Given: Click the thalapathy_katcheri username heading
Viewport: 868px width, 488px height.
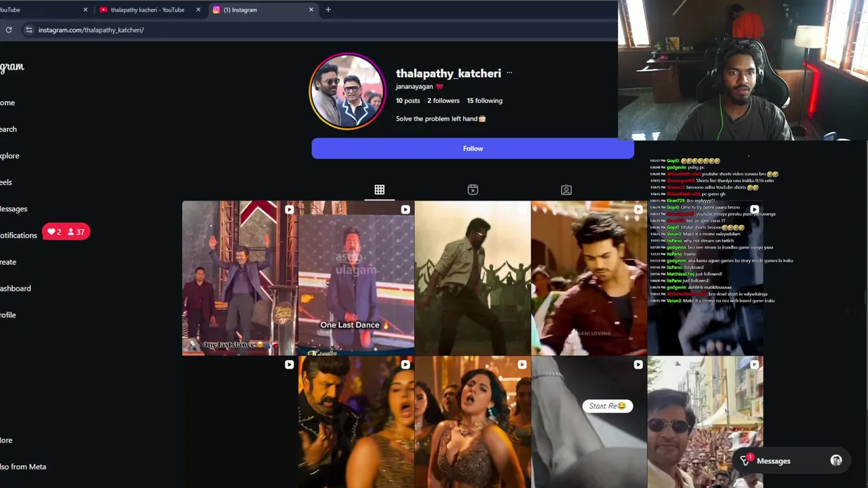Looking at the screenshot, I should pos(448,73).
